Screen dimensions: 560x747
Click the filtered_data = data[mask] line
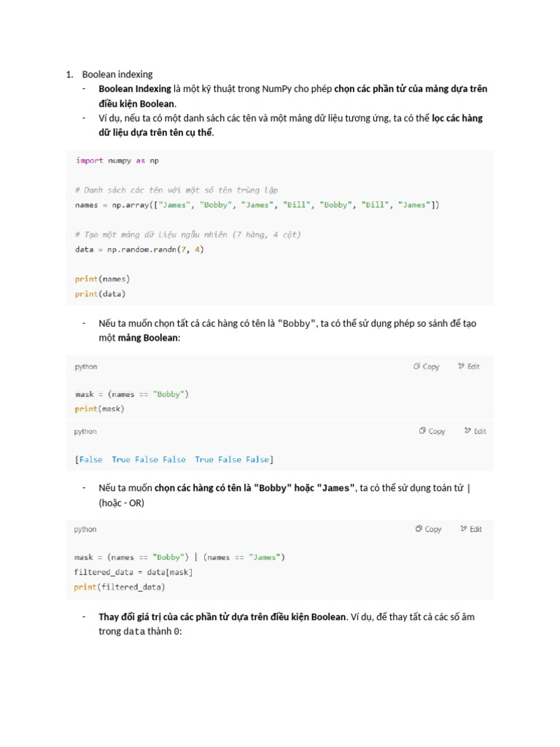point(133,572)
